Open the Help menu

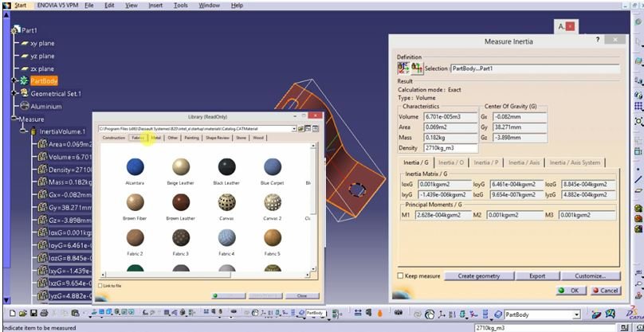pos(237,6)
